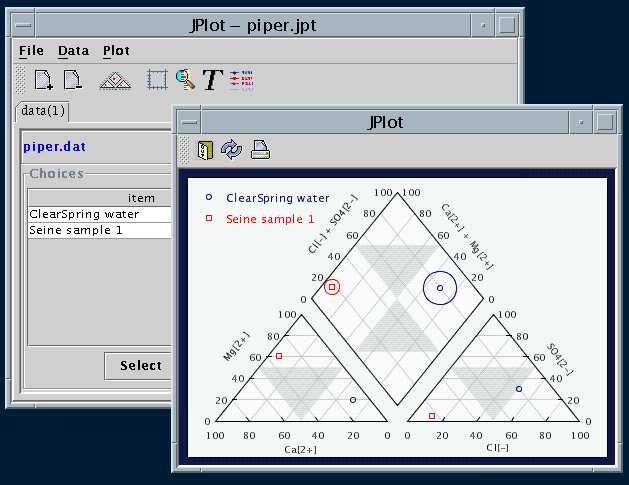Screen dimensions: 629x485
Task: Click the Cl[-] bottom axis label
Action: click(497, 448)
